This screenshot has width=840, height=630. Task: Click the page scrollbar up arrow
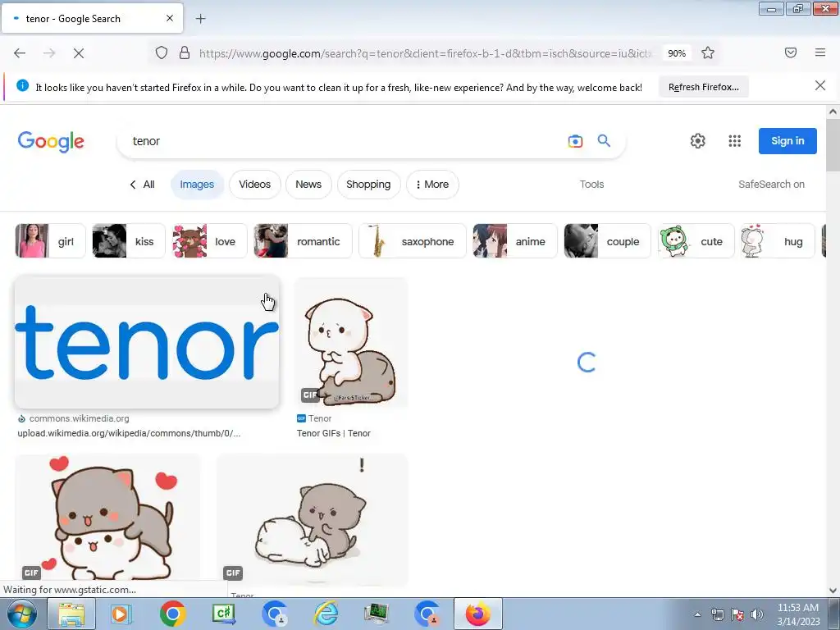tap(833, 112)
